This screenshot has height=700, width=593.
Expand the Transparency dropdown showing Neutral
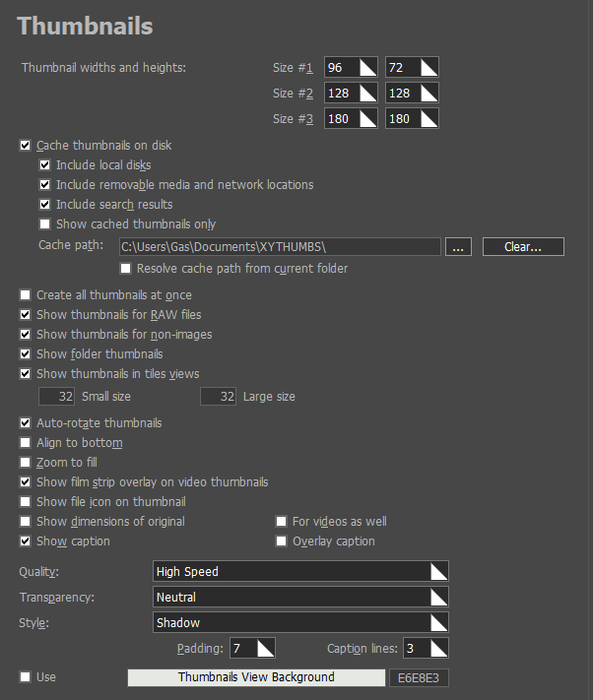point(438,598)
